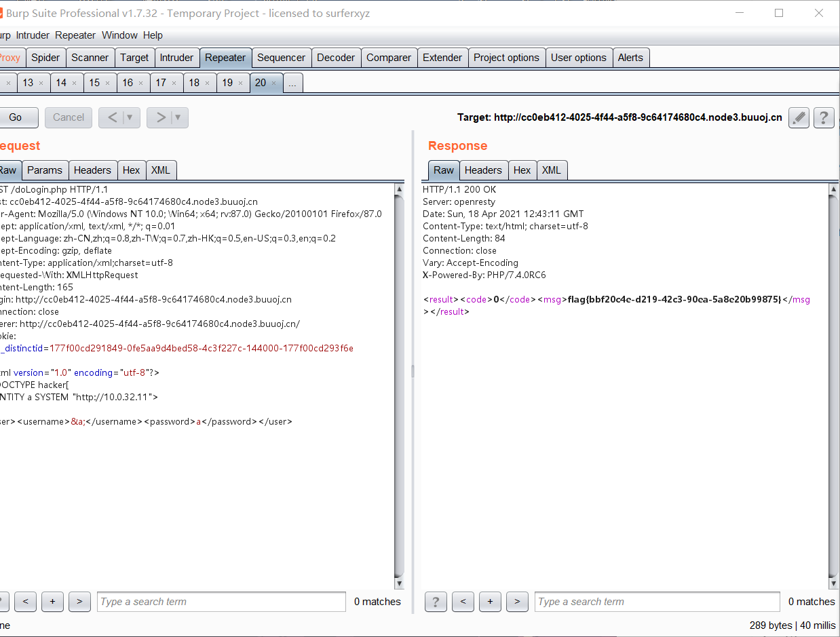Click the Cancel button

(x=69, y=117)
